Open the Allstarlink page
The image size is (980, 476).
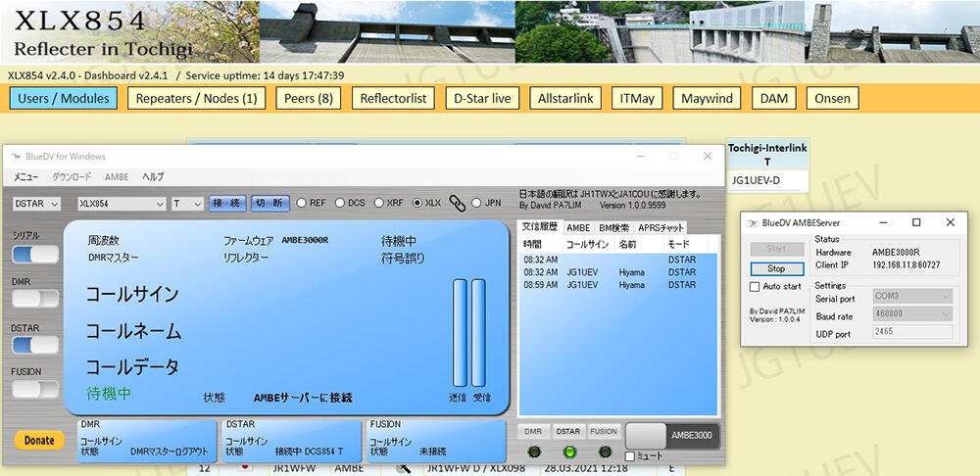[565, 98]
